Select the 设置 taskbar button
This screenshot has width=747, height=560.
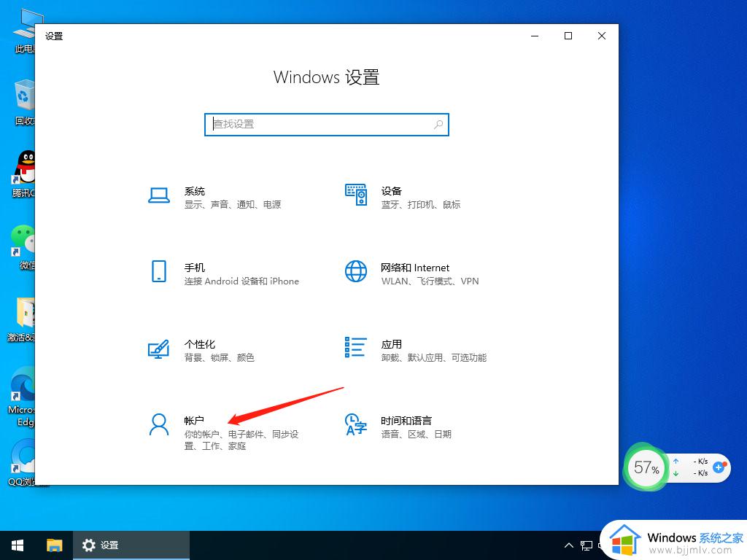click(131, 545)
